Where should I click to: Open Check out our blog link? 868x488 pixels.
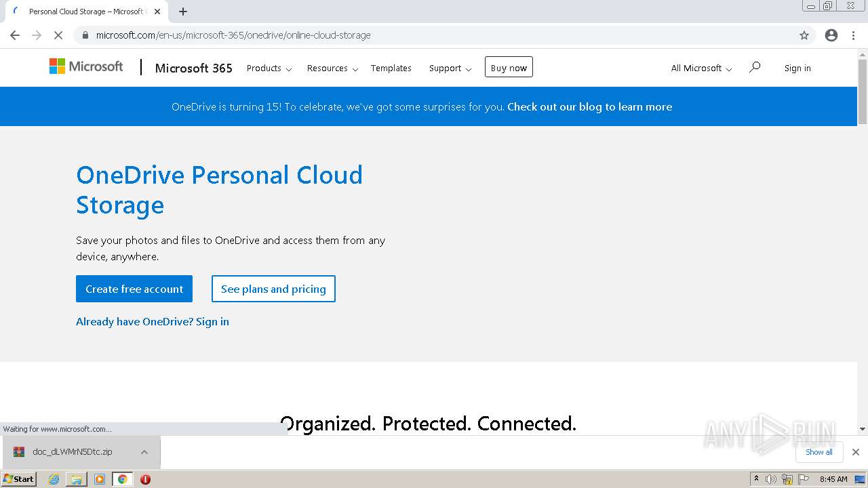589,106
